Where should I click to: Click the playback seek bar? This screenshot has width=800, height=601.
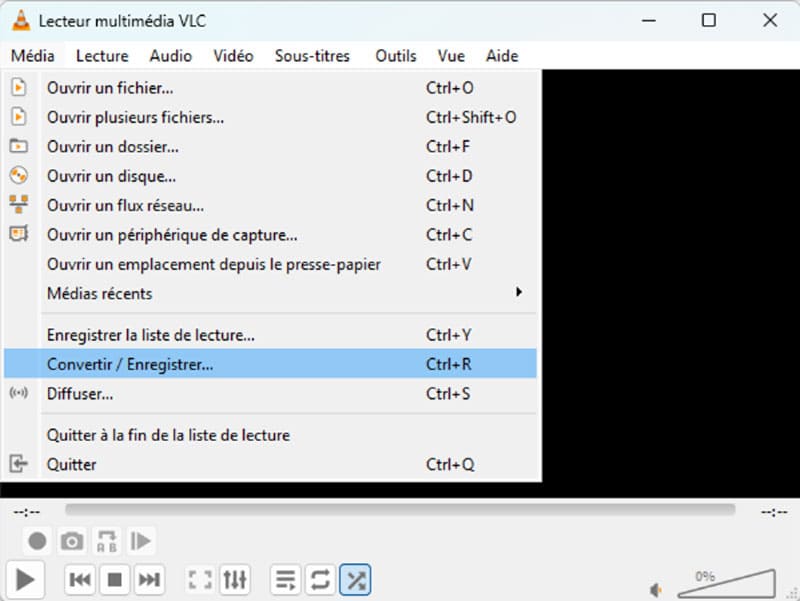400,510
